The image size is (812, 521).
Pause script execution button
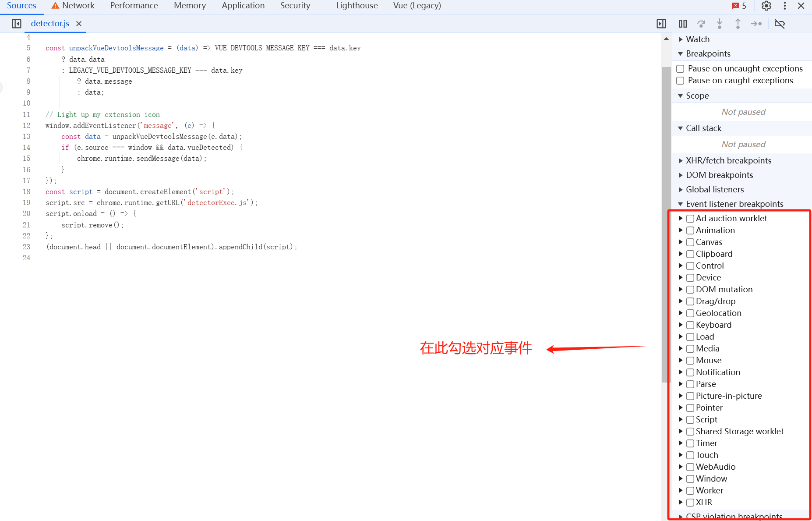click(x=683, y=24)
